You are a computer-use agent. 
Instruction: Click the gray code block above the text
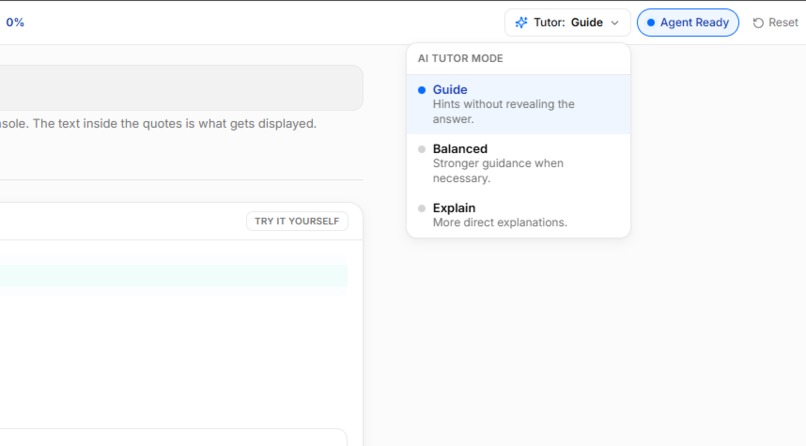(181, 88)
